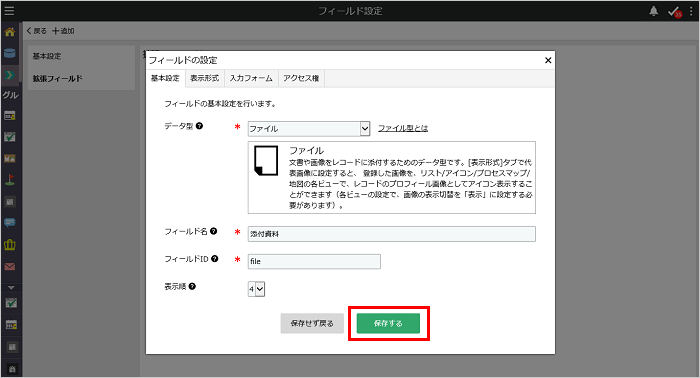The height and width of the screenshot is (378, 700).
Task: Switch to the 入力フォーム tab
Action: [251, 78]
